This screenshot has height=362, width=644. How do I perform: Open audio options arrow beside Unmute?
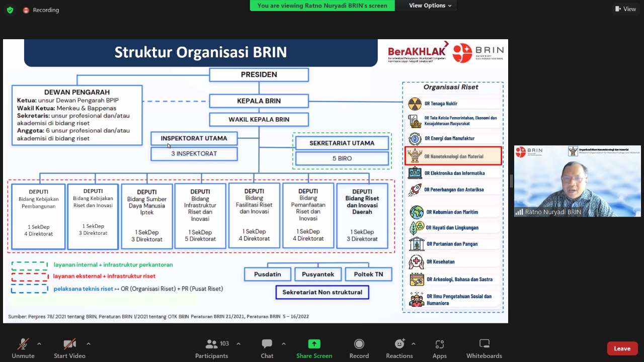pyautogui.click(x=39, y=344)
